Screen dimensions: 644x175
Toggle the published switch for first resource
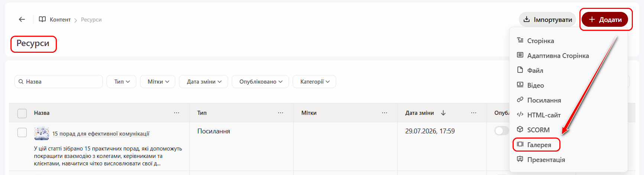pyautogui.click(x=501, y=131)
